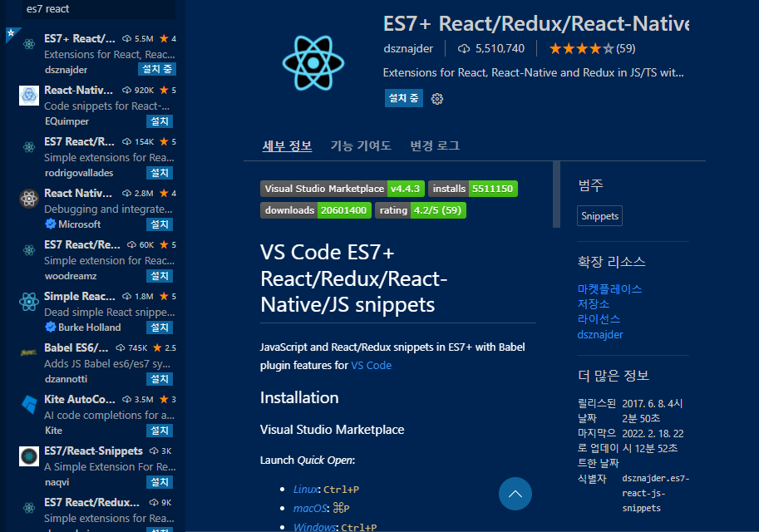
Task: Install Babel ES6/ES7 by dzannotti
Action: coord(160,378)
